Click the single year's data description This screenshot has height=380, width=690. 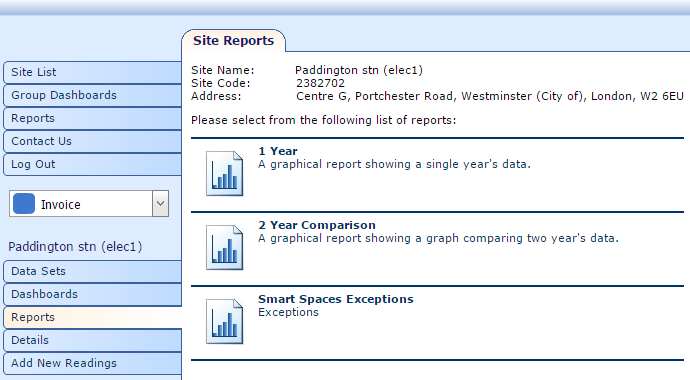tap(394, 164)
